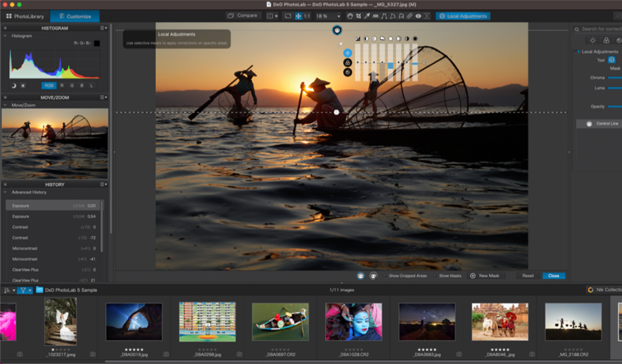622x364 pixels.
Task: Select the blue light adjustments equalizer icon
Action: [x=347, y=53]
